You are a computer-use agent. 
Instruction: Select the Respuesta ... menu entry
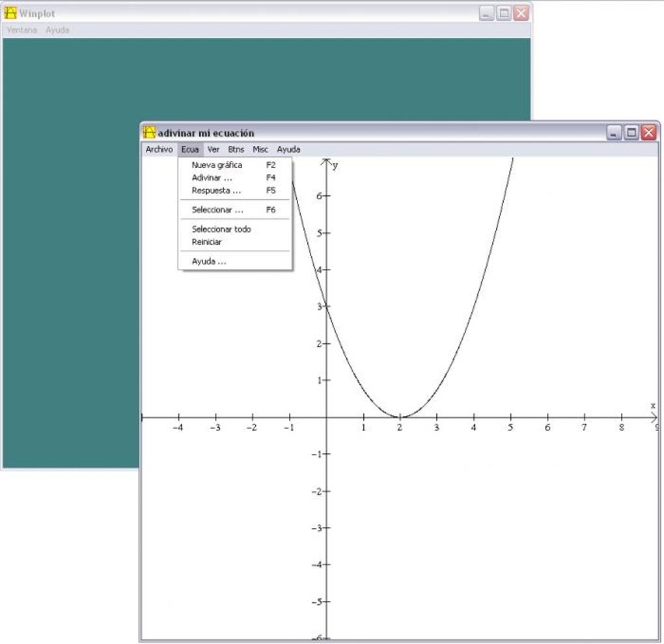[x=234, y=191]
